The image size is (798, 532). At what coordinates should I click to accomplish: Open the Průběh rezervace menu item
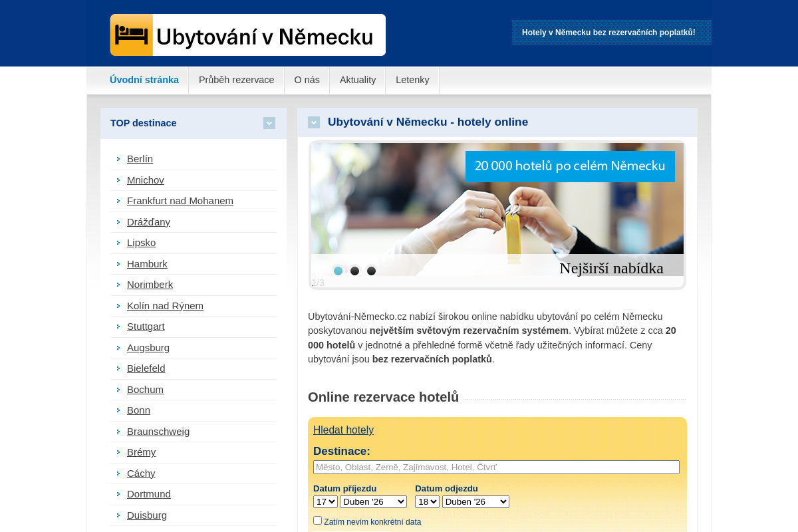(236, 80)
